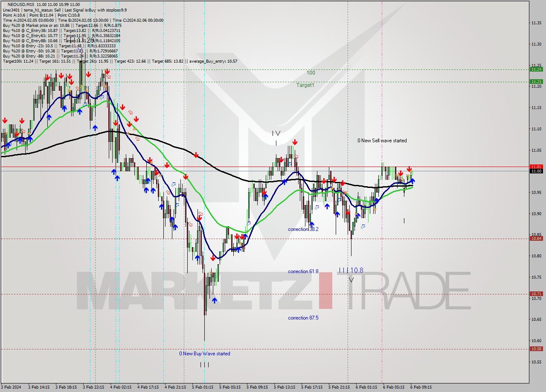
Task: Select the '0 New Buy Wave started' annotation
Action: [x=205, y=354]
